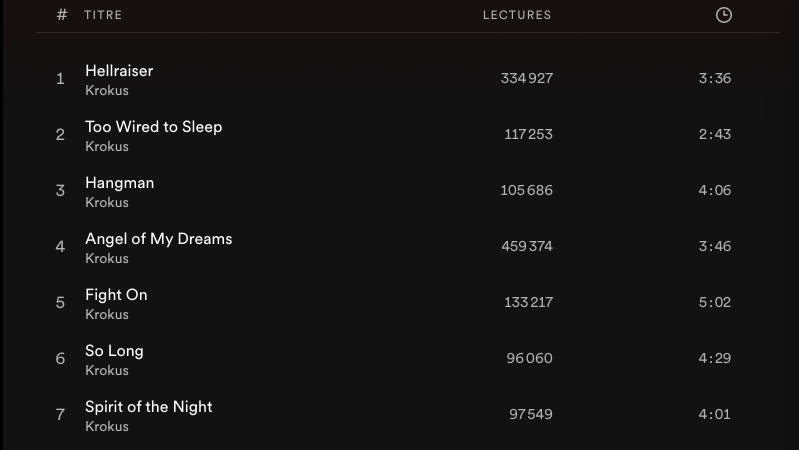Viewport: 799px width, 450px height.
Task: Click the 5:02 duration of Fight On
Action: (x=715, y=302)
